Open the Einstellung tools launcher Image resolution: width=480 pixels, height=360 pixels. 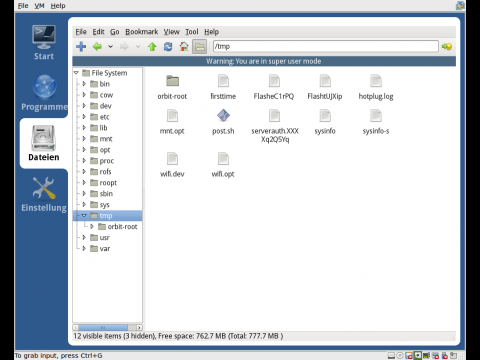(x=44, y=195)
